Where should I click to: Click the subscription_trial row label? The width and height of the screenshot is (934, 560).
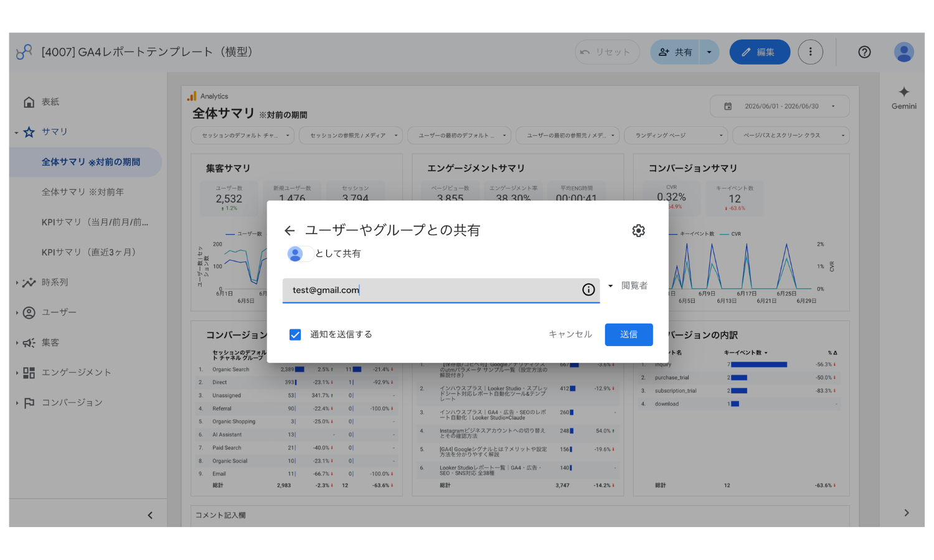676,391
